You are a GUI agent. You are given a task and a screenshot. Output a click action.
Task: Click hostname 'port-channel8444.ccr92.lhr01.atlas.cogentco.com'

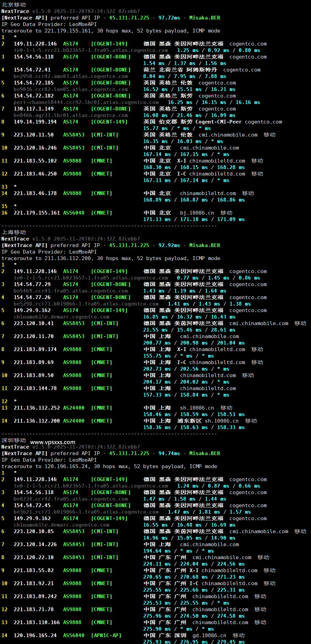tap(86, 102)
